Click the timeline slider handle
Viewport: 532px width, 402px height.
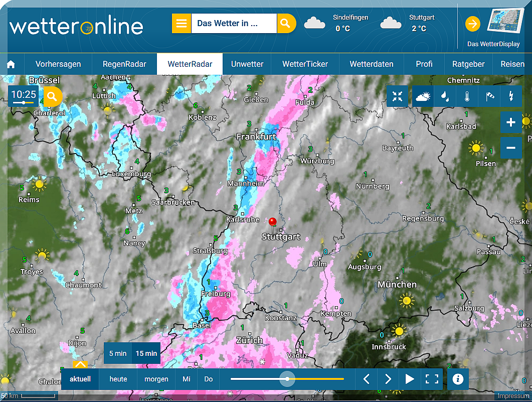point(287,379)
